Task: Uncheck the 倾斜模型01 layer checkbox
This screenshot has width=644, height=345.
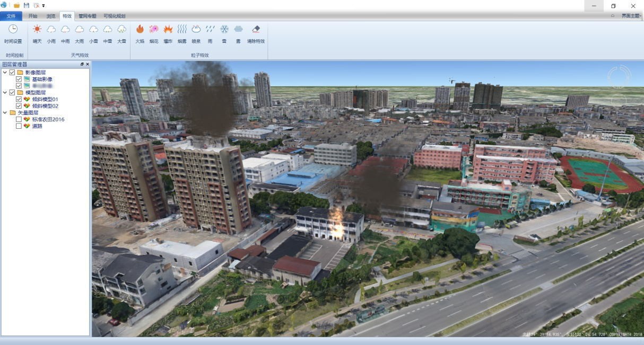Action: (x=19, y=99)
